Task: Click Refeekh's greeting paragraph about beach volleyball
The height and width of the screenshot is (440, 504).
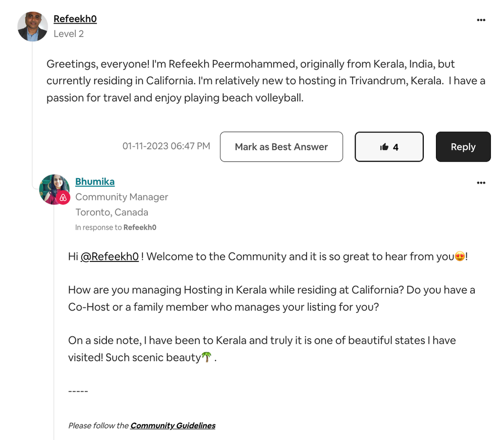Action: [x=266, y=81]
